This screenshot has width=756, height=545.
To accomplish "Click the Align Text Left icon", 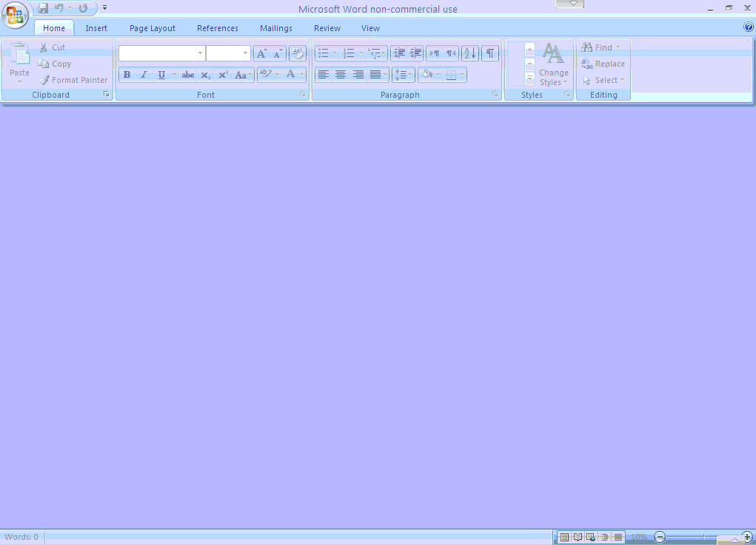I will click(x=324, y=75).
